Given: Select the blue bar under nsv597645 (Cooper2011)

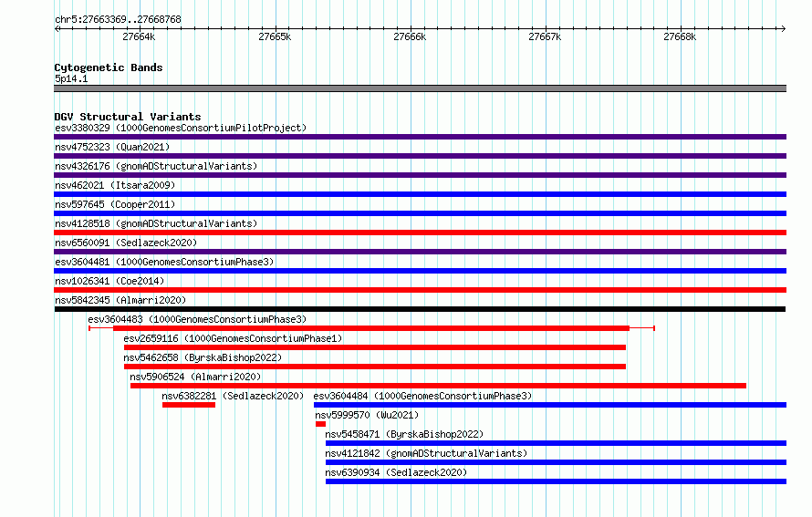Looking at the screenshot, I should pyautogui.click(x=420, y=213).
